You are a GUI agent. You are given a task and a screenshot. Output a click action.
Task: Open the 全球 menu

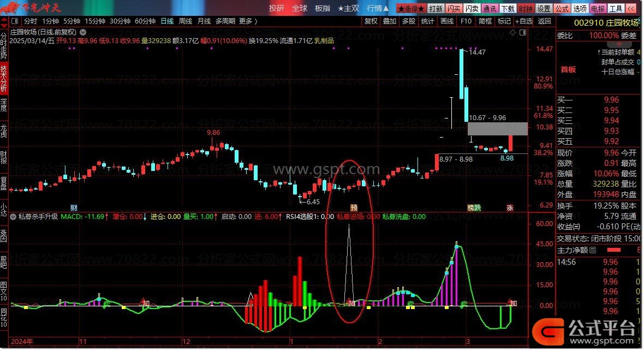click(x=300, y=8)
